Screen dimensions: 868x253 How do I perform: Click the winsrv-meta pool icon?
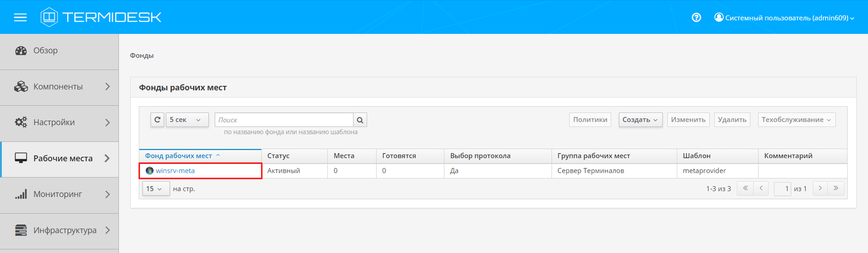point(150,171)
